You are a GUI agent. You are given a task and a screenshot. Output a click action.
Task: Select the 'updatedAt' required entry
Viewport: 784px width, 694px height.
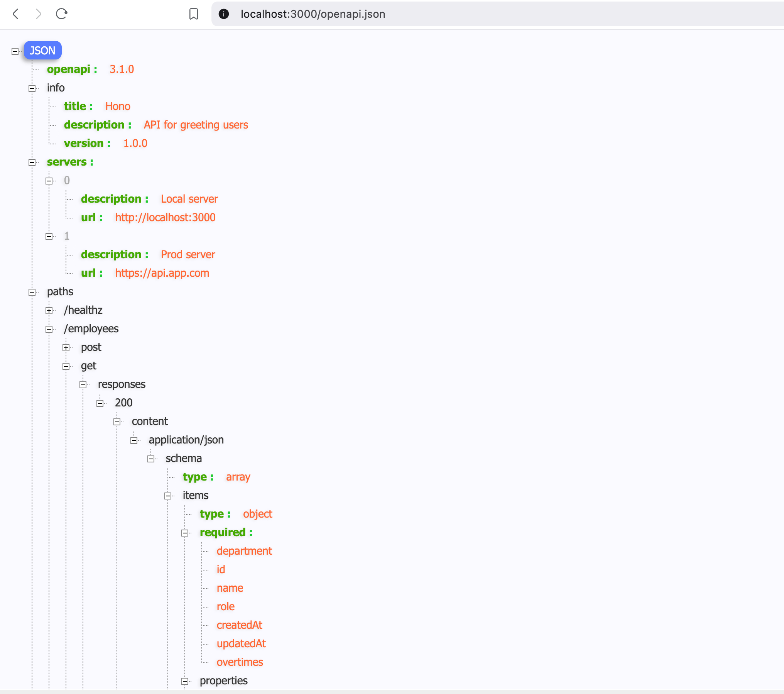coord(242,643)
